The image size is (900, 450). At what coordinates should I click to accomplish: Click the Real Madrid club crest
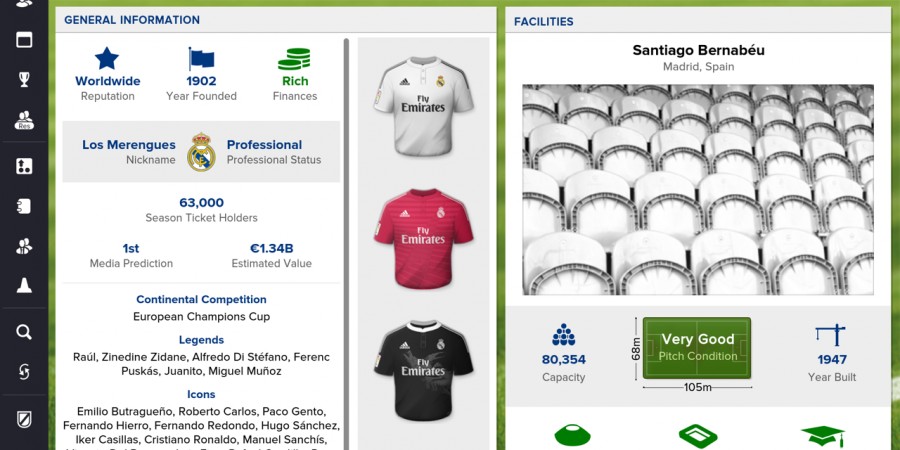point(201,152)
